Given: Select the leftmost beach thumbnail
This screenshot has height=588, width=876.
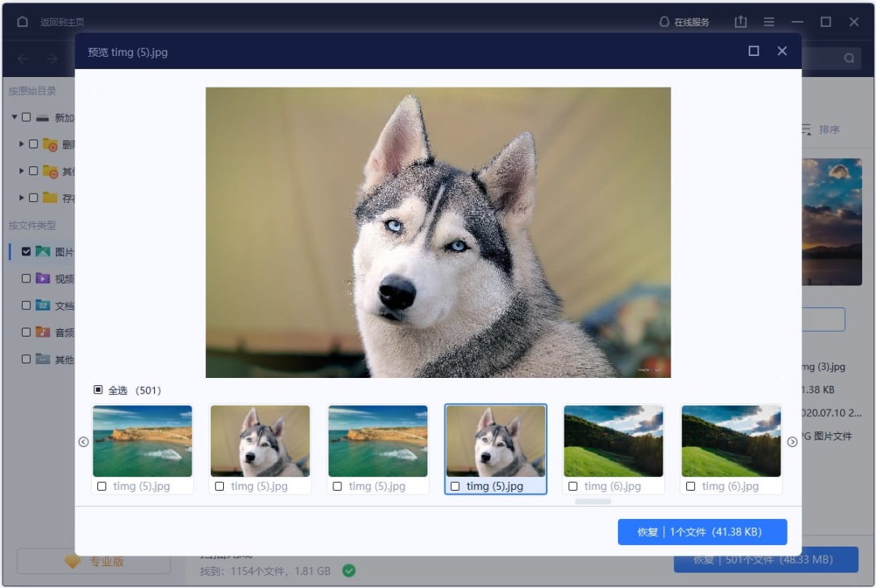Looking at the screenshot, I should 142,441.
